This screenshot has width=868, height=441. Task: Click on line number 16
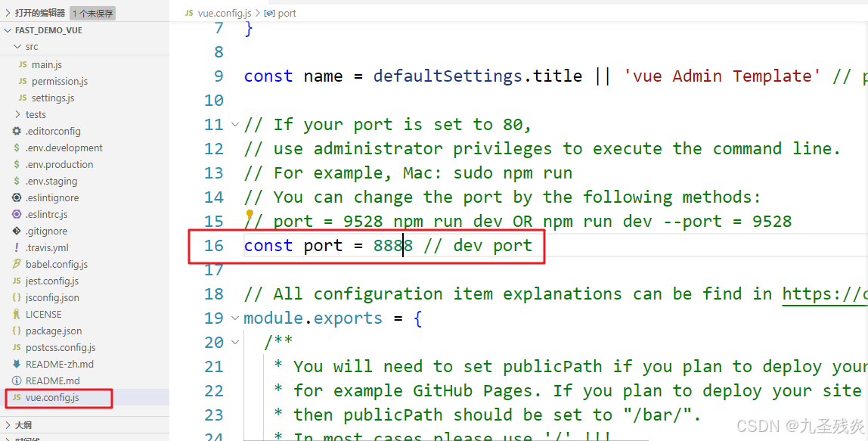coord(214,245)
